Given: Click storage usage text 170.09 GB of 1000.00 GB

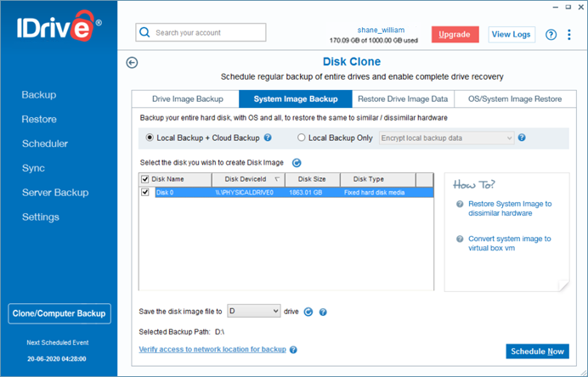Looking at the screenshot, I should coord(374,41).
